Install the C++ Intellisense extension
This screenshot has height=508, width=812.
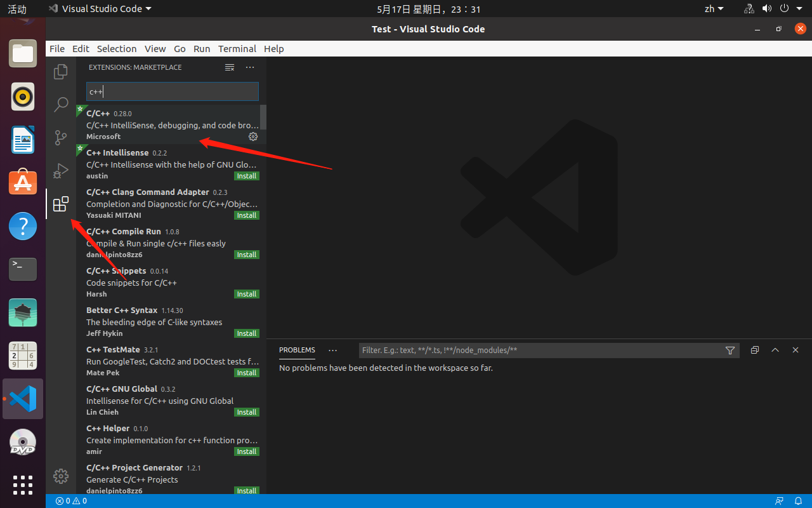247,176
